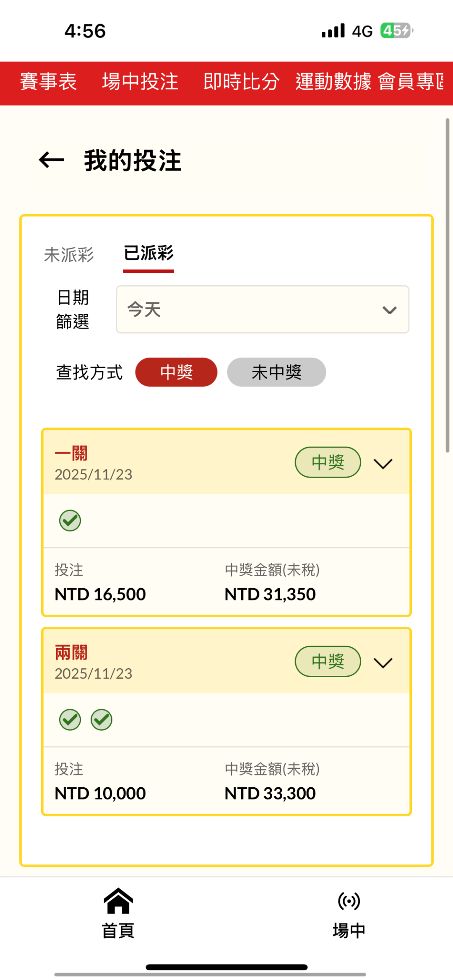
Task: Click the vertical scrollbar on right edge
Action: pyautogui.click(x=447, y=285)
